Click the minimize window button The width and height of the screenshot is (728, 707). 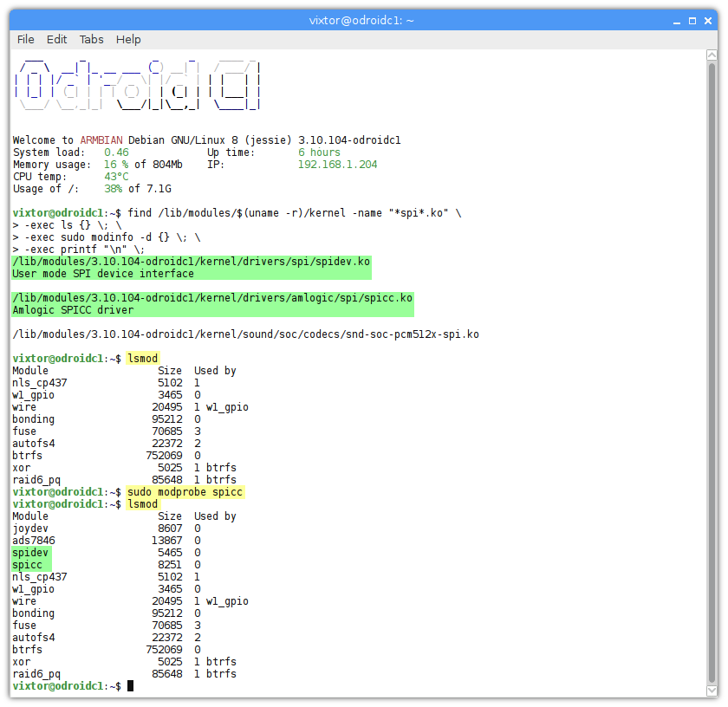pyautogui.click(x=675, y=20)
